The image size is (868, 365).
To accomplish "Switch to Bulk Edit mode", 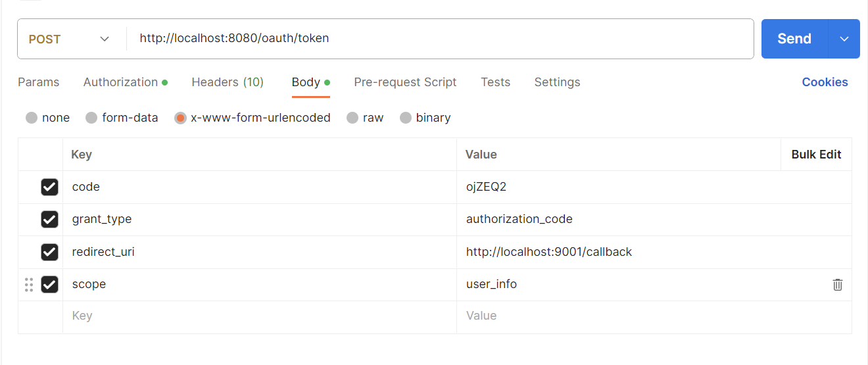I will coord(816,155).
